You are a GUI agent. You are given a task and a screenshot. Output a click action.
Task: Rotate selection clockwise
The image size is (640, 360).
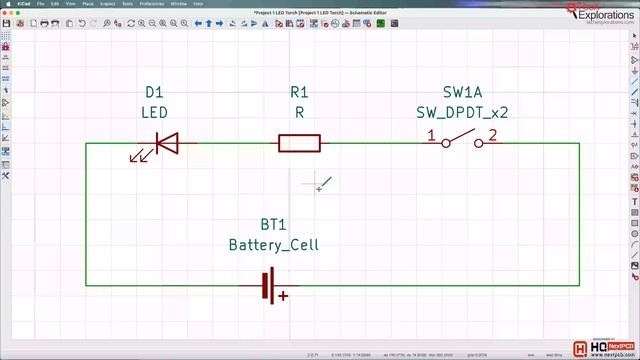(244, 24)
